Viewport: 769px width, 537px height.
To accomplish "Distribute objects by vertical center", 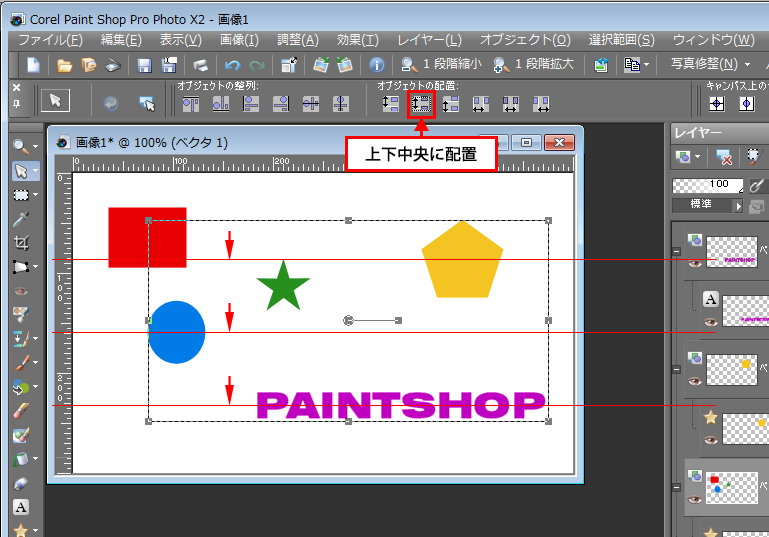I will pos(421,103).
